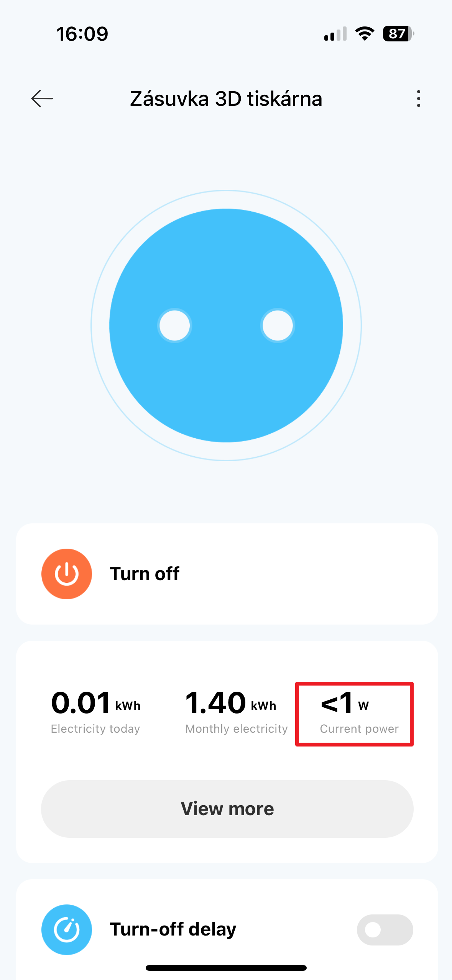Screen dimensions: 452x980
Task: Tap the battery indicator showing 87
Action: (398, 34)
